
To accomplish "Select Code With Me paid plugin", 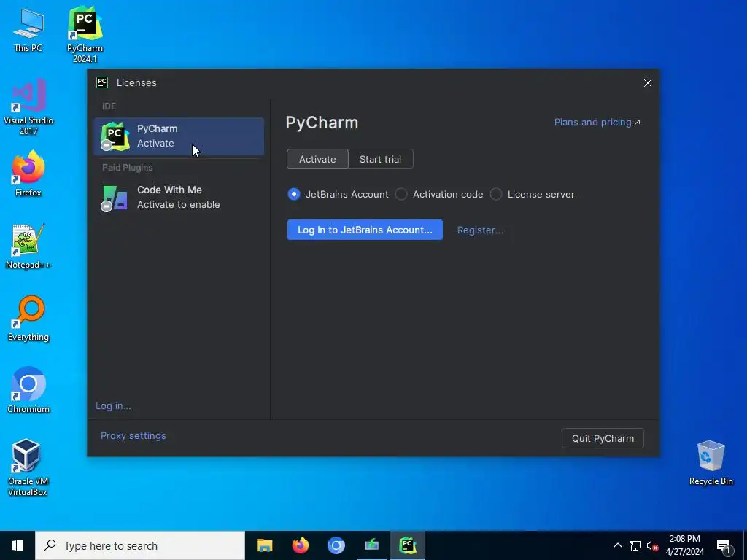I will tap(179, 197).
